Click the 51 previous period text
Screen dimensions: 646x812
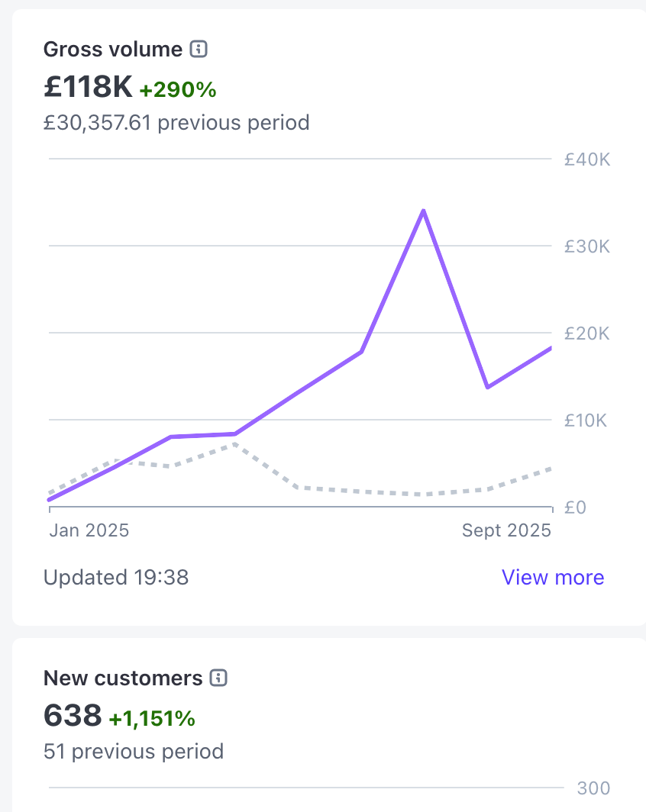(134, 751)
